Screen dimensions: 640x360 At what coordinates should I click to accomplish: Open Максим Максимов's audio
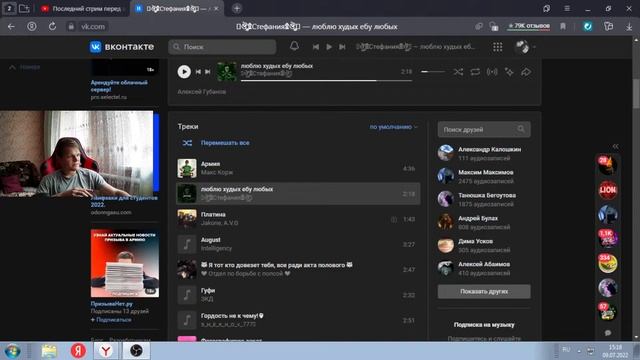pyautogui.click(x=484, y=176)
